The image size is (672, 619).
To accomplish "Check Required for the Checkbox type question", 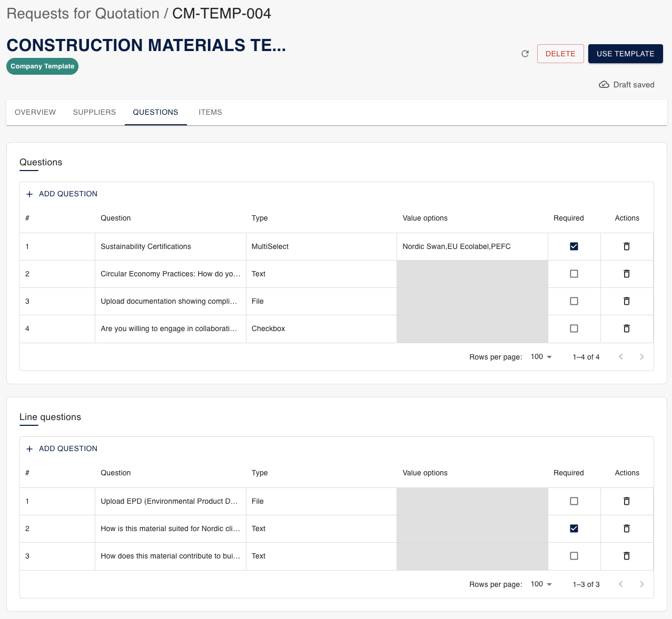I will point(574,328).
